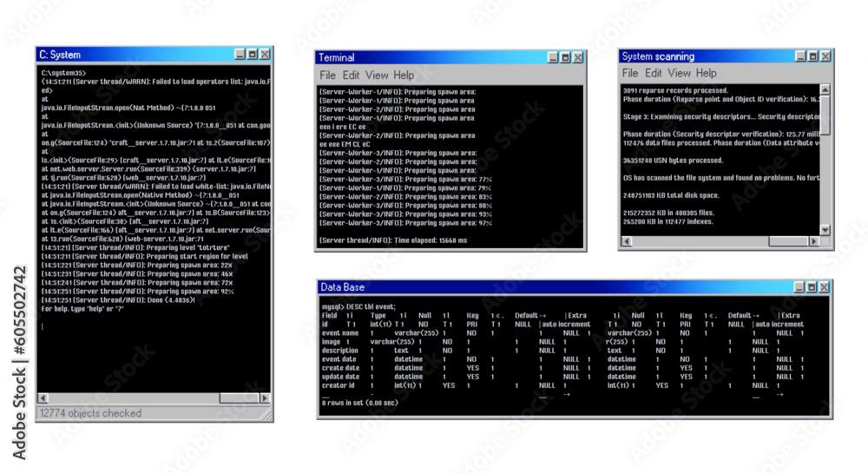Click 'For help, type "help" or "?"' line
The image size is (868, 473).
[x=82, y=309]
